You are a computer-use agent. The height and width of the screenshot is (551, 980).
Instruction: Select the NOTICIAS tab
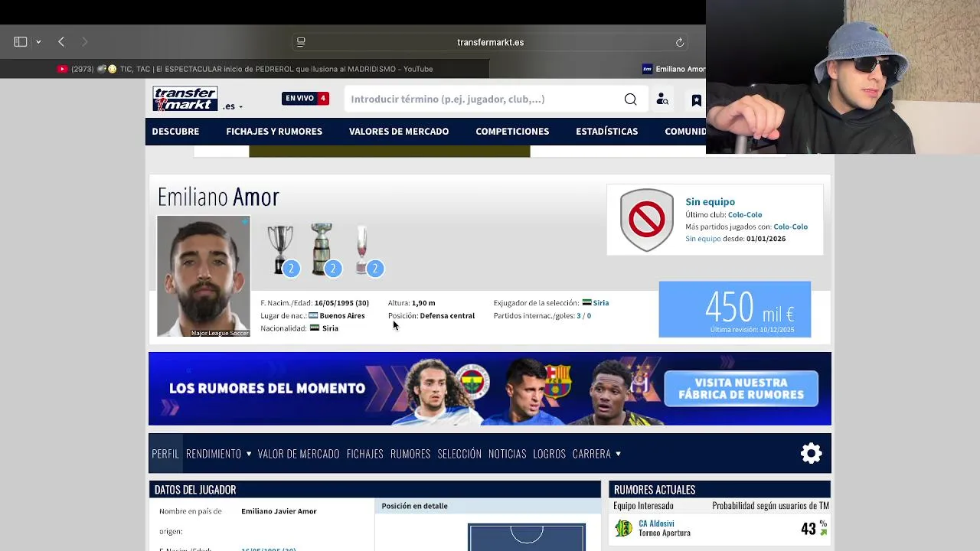click(508, 454)
